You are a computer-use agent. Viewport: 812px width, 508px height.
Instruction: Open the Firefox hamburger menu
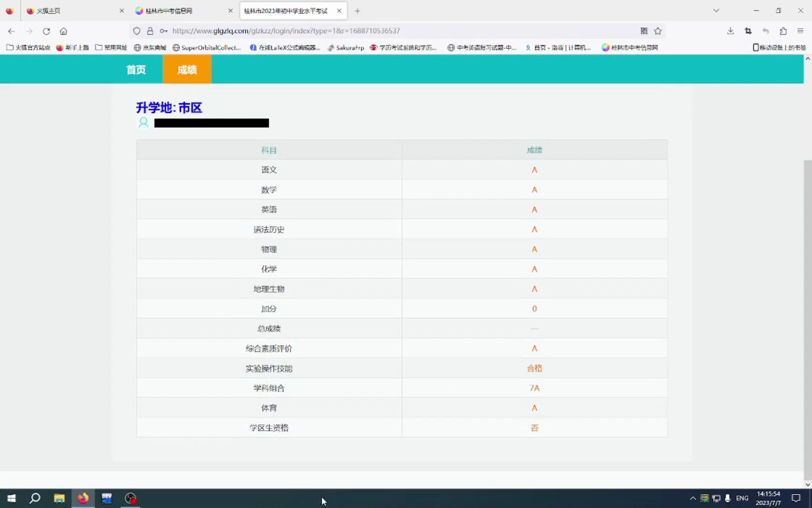(800, 31)
